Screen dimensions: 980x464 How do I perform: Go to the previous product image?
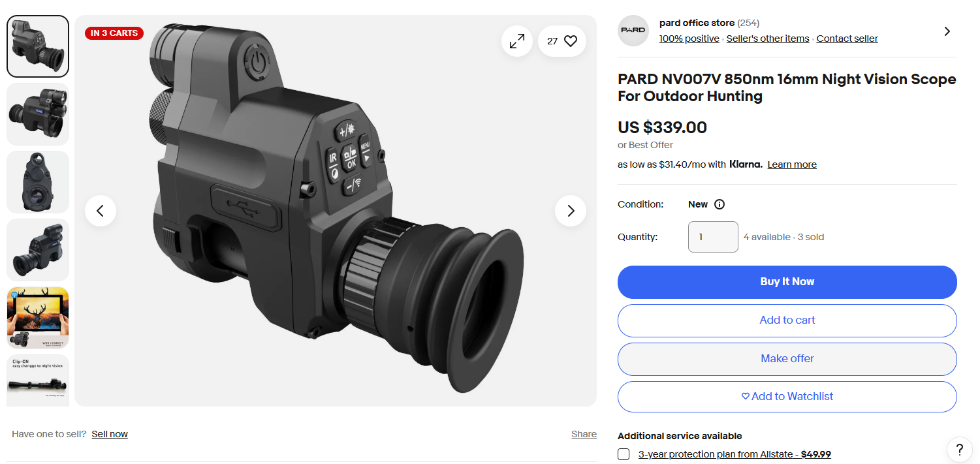(x=101, y=211)
